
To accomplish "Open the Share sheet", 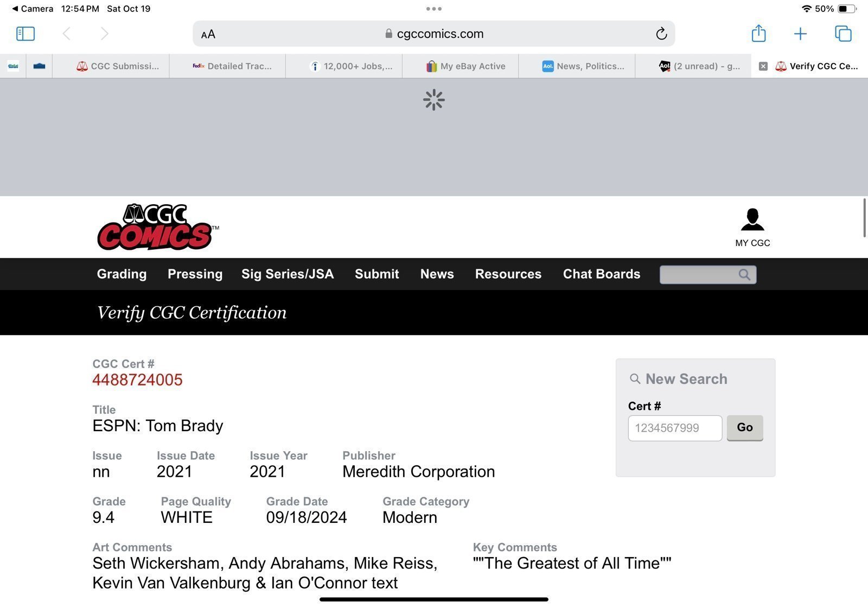I will click(758, 33).
